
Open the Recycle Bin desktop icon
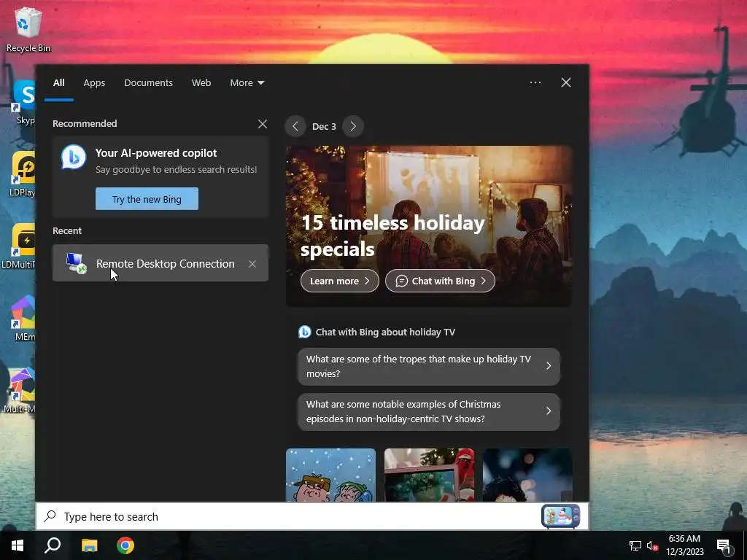(x=28, y=28)
